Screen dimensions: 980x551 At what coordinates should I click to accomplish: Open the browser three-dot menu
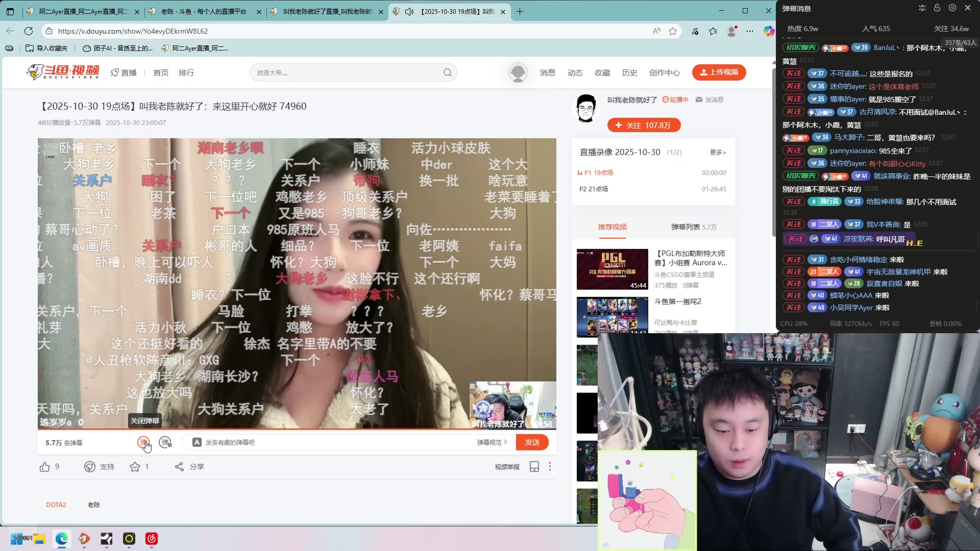point(749,31)
